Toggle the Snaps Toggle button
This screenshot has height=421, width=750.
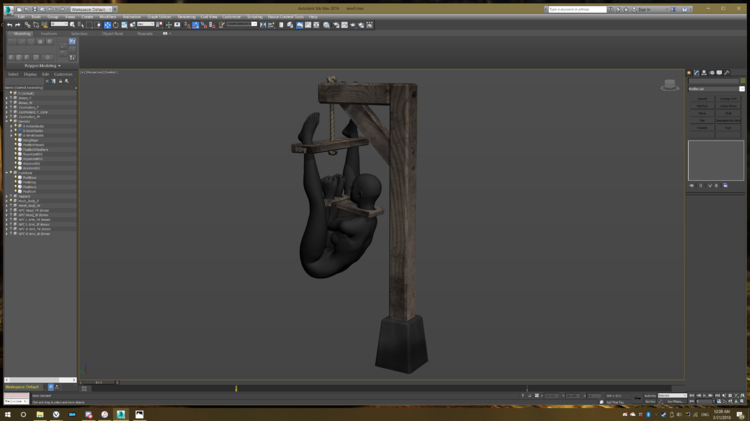187,25
